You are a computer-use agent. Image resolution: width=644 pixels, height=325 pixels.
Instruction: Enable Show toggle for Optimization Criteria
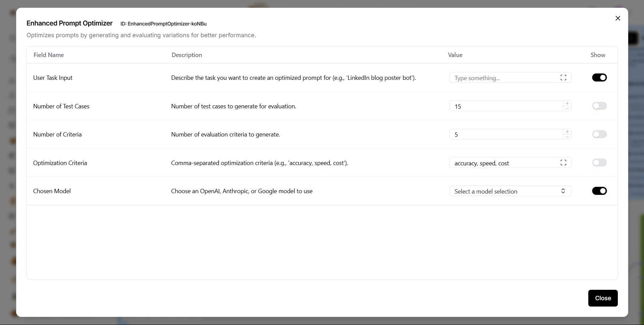pos(600,163)
